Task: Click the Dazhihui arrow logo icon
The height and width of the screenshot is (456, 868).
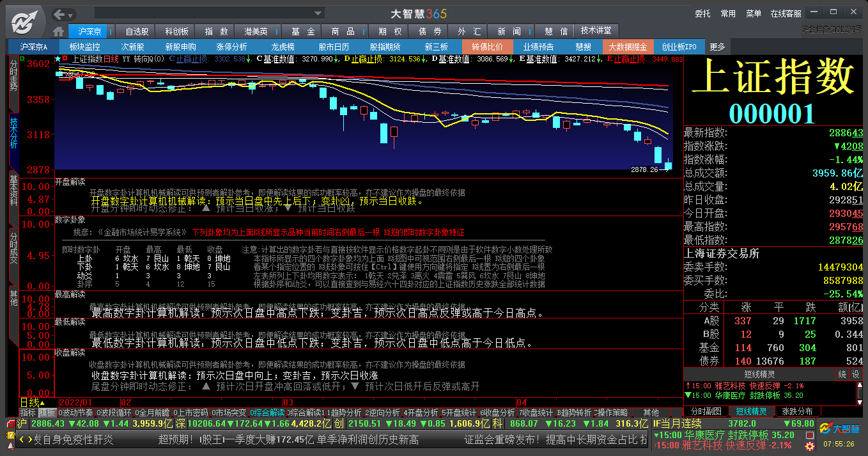Action: click(24, 22)
